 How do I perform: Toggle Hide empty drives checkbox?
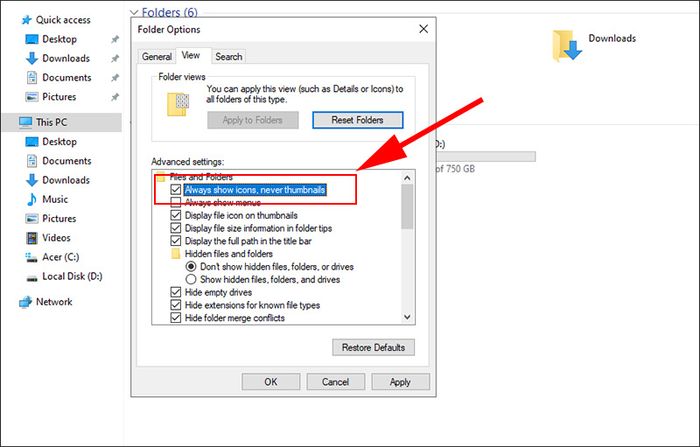176,292
